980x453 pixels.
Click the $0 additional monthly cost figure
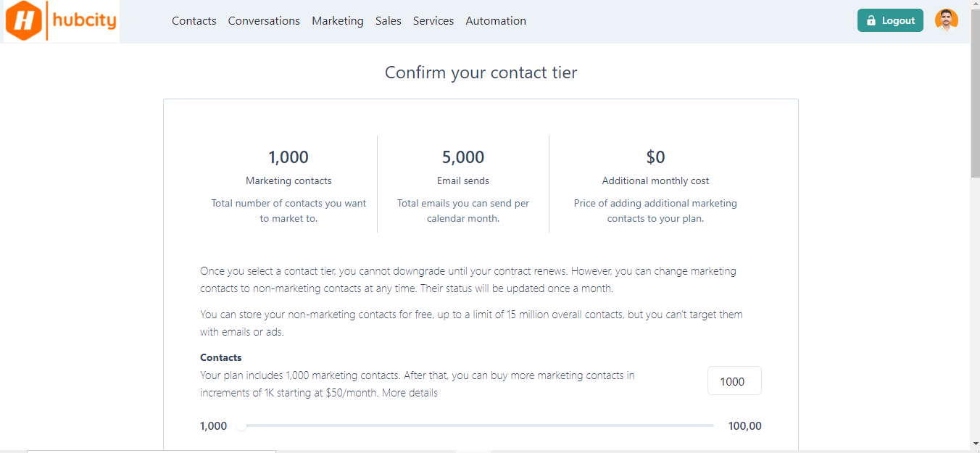(x=655, y=157)
